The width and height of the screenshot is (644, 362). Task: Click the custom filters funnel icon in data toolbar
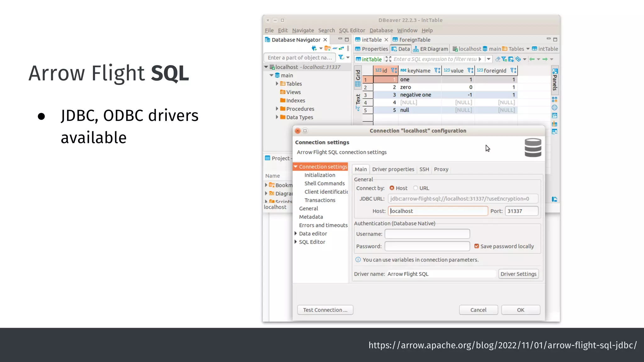click(504, 59)
